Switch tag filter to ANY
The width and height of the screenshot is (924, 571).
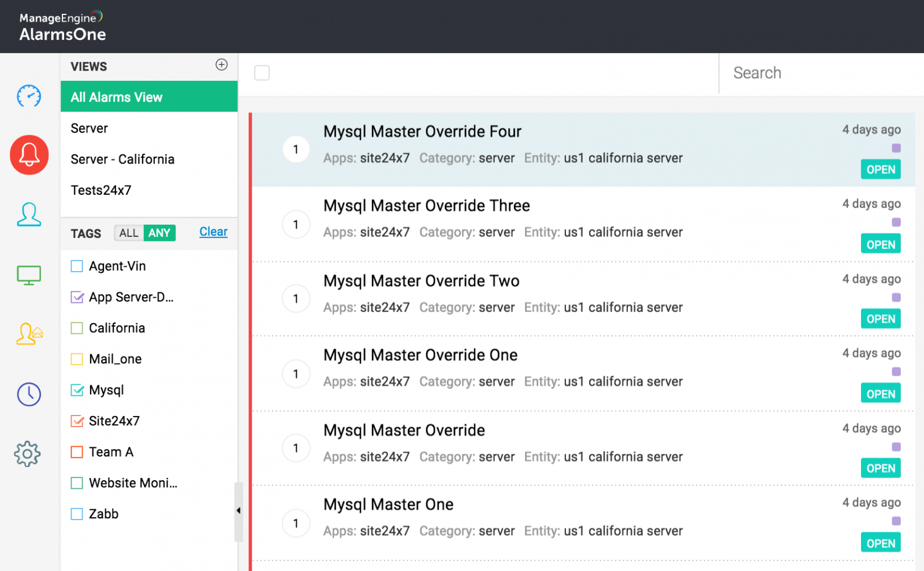point(159,233)
